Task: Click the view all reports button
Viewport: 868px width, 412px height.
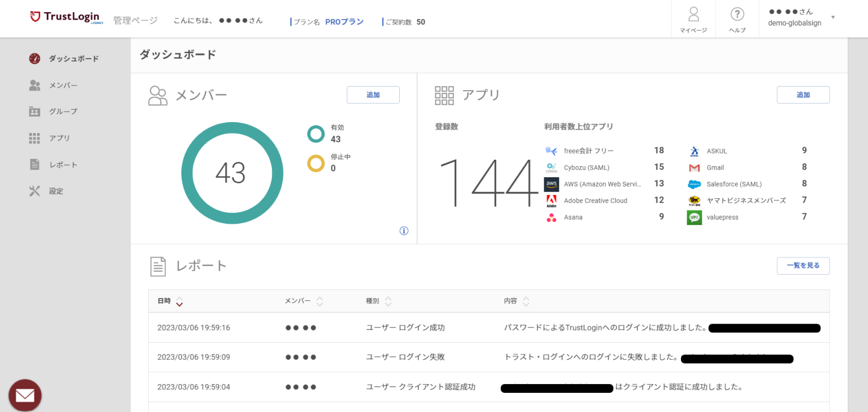Action: click(x=803, y=266)
